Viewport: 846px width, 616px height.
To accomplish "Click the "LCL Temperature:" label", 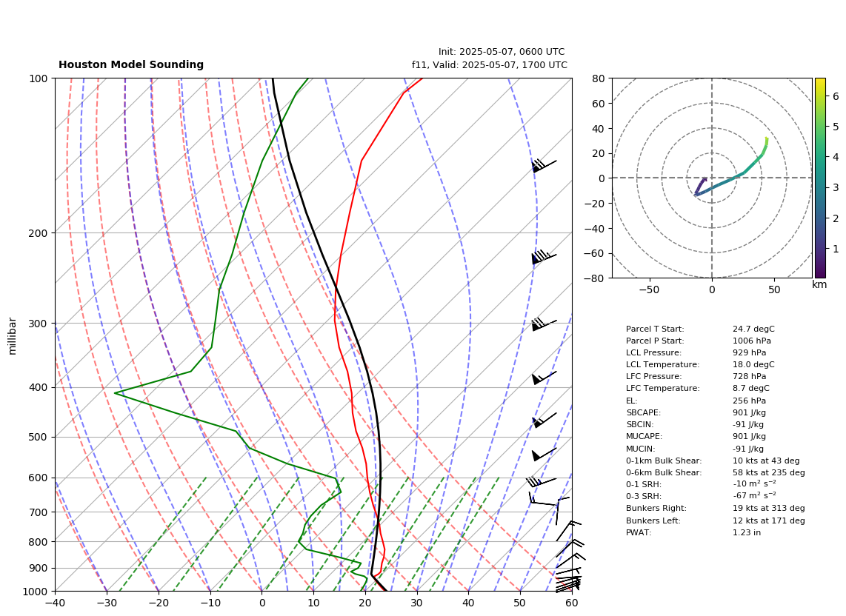I will tap(662, 364).
